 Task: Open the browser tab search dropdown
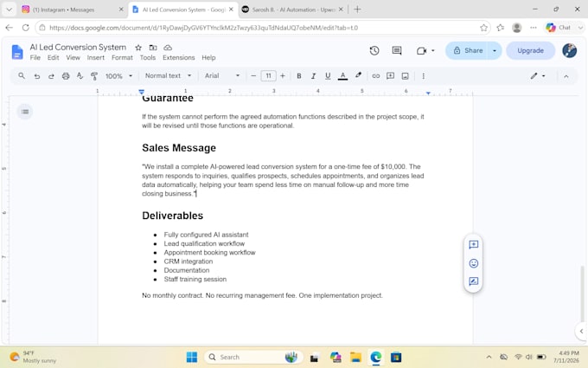coord(10,10)
